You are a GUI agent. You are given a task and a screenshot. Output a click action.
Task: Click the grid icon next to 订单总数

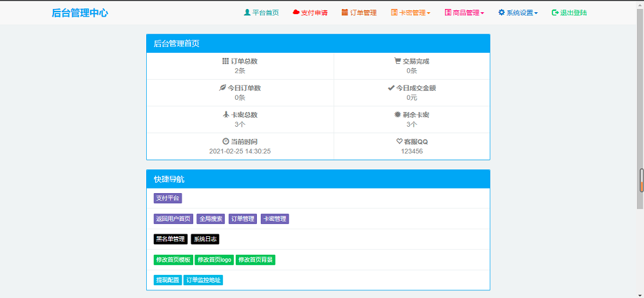[x=225, y=61]
